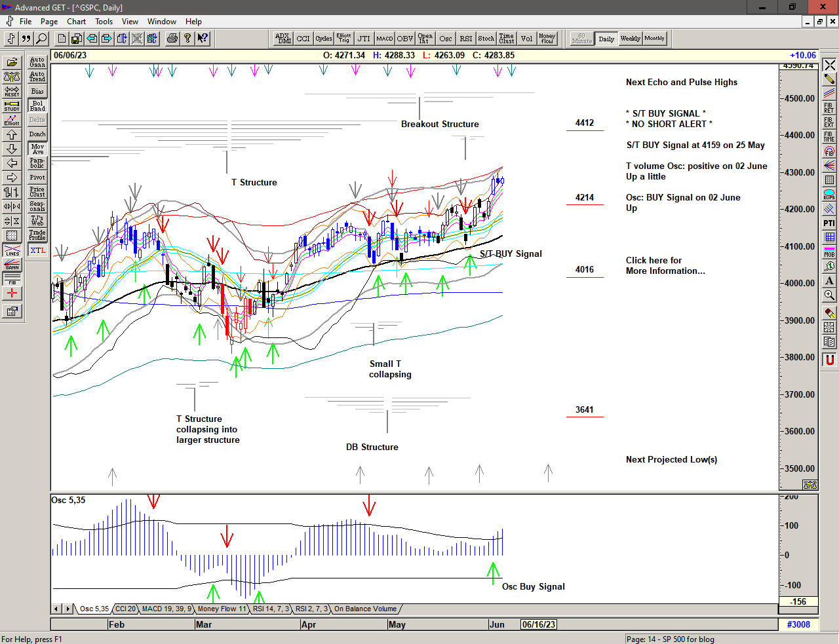Click the Print icon in toolbar
The width and height of the screenshot is (839, 644).
[x=172, y=39]
